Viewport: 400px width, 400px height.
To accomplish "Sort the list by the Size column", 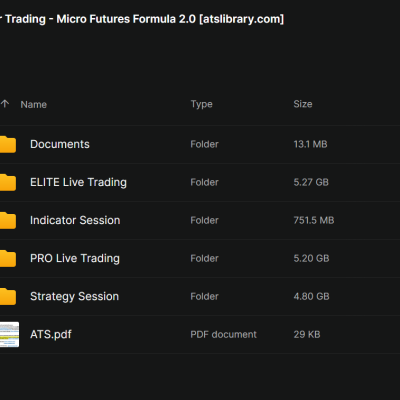I will (x=303, y=104).
